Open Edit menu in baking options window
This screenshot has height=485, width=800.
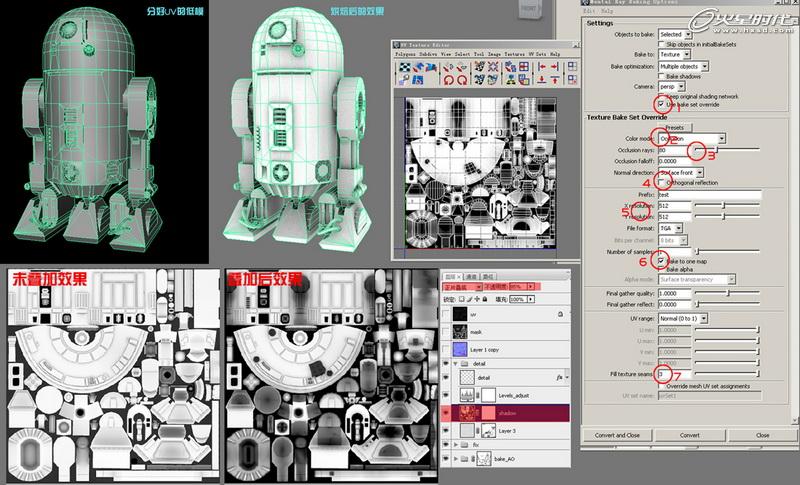click(589, 11)
